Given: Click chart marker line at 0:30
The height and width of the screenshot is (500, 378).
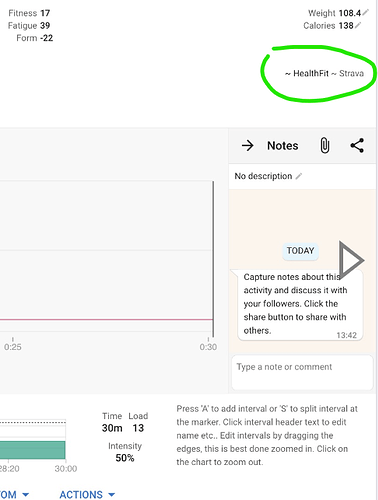Looking at the screenshot, I should click(x=213, y=259).
